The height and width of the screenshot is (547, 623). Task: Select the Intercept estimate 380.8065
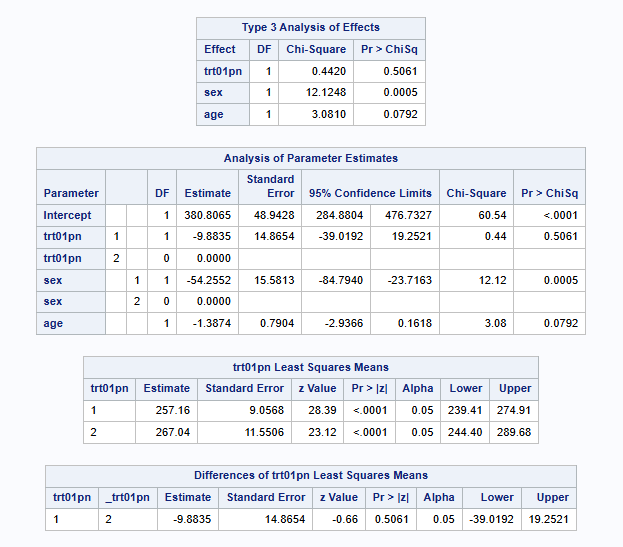[208, 215]
